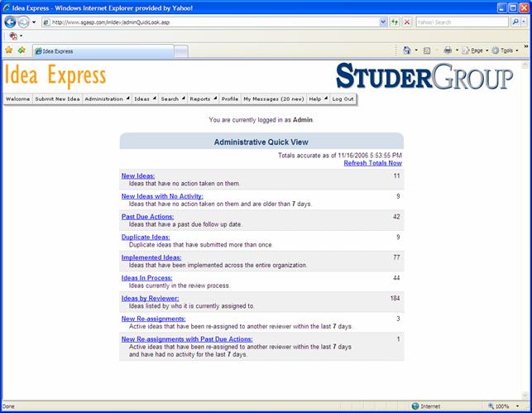This screenshot has height=413, width=532.
Task: Open the Tools menu
Action: tap(506, 50)
